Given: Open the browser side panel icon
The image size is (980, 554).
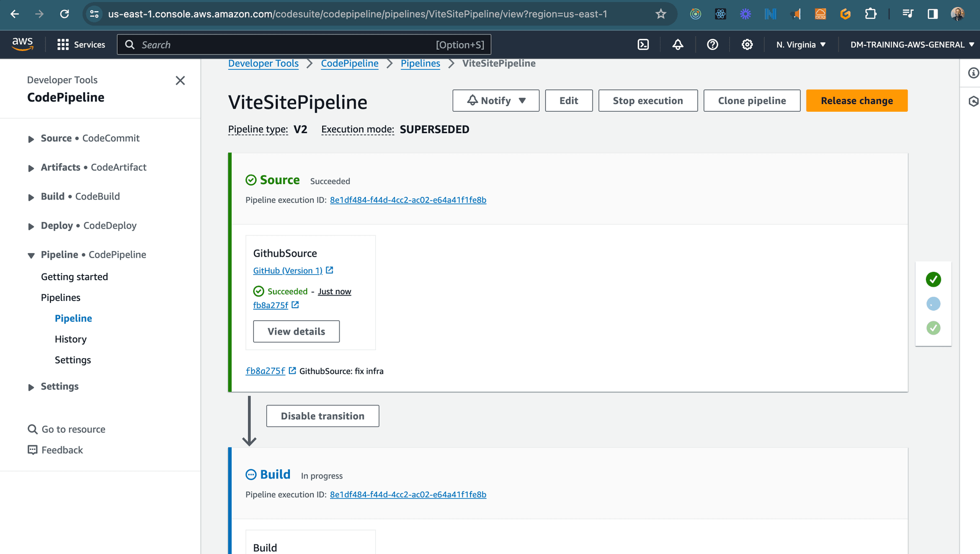Looking at the screenshot, I should pyautogui.click(x=933, y=14).
